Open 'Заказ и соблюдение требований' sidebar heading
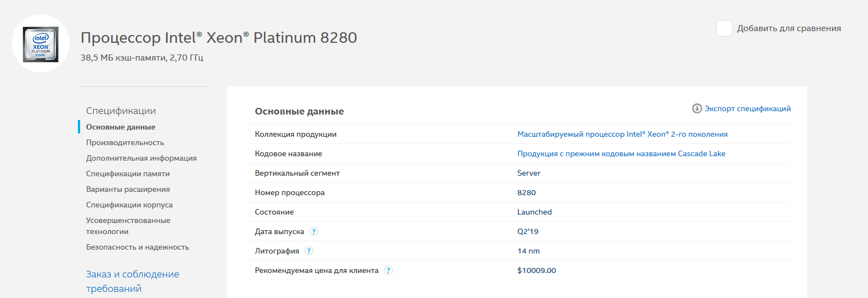 133,281
